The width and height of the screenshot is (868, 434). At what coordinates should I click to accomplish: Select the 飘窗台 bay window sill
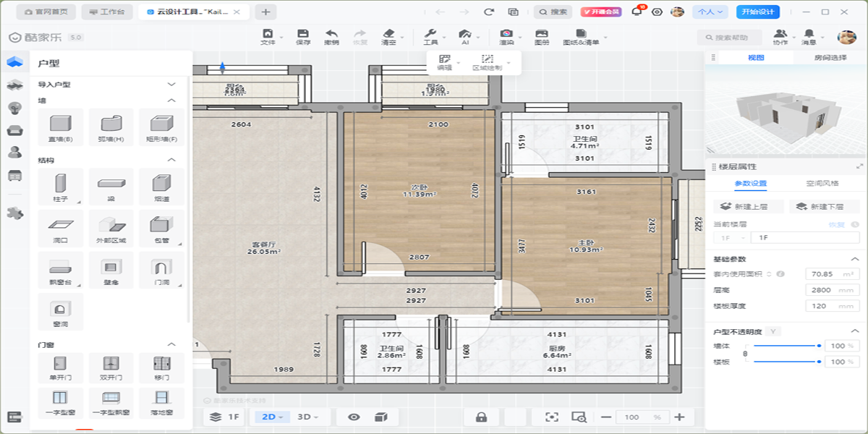point(61,271)
